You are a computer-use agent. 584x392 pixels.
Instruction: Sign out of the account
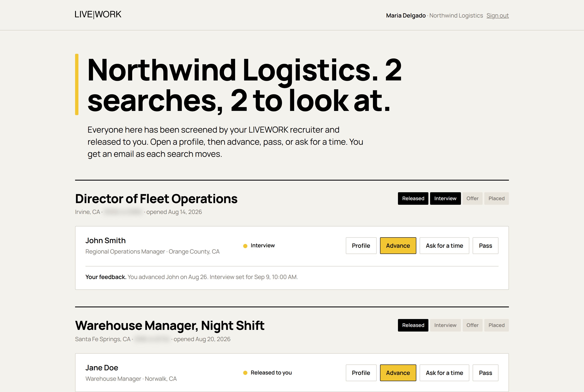[497, 15]
